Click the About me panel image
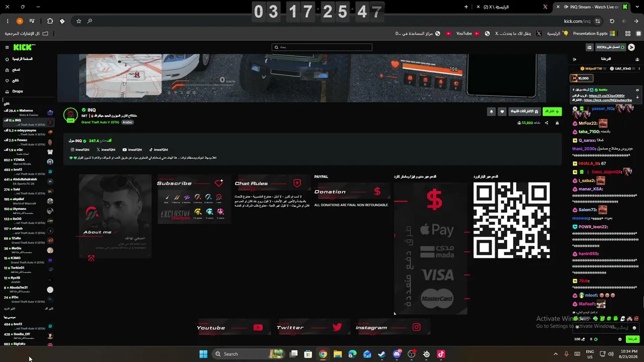Screen dimensions: 644x362 point(115,217)
